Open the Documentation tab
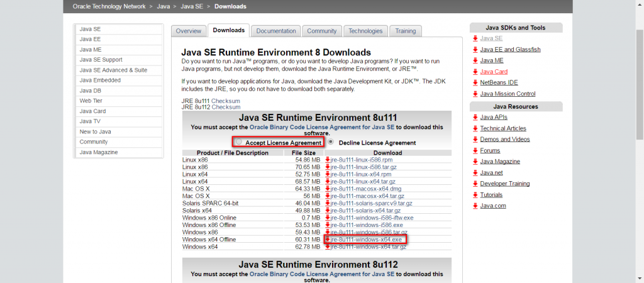This screenshot has height=283, width=644. 276,31
